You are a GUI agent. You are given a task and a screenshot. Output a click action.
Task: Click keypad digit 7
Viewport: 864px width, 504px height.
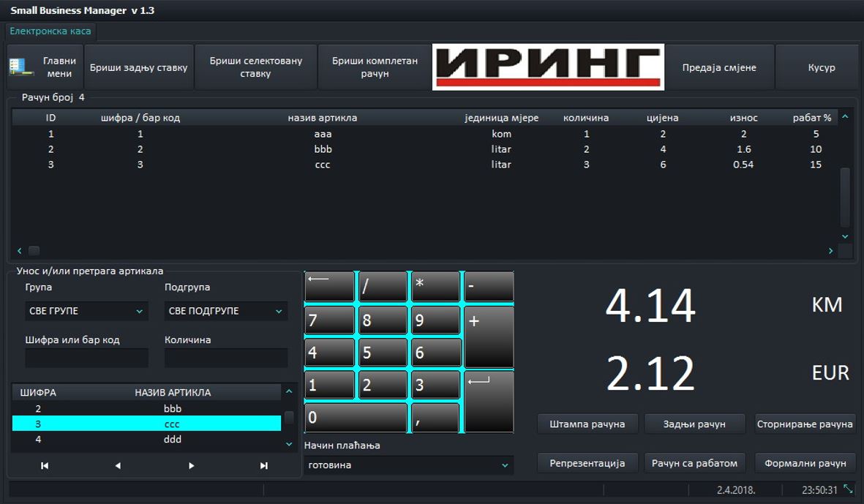pyautogui.click(x=329, y=320)
